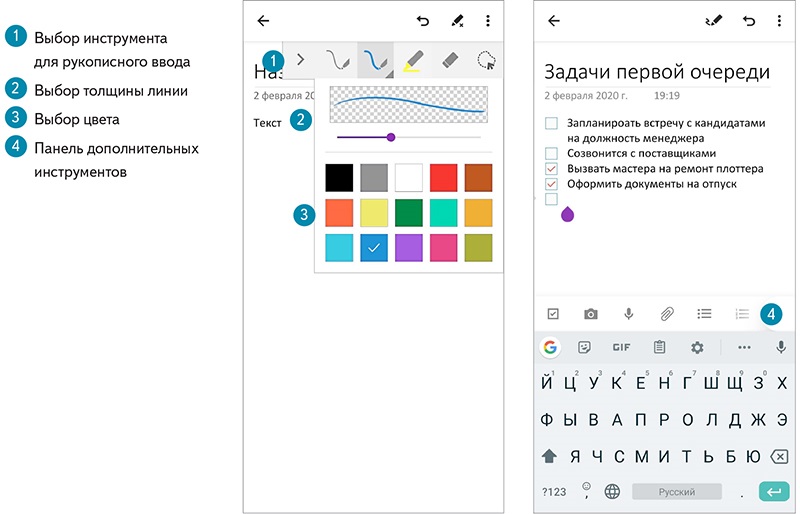Viewport: 800px width, 514px height.
Task: Attach a file using the paperclip icon
Action: 667,314
